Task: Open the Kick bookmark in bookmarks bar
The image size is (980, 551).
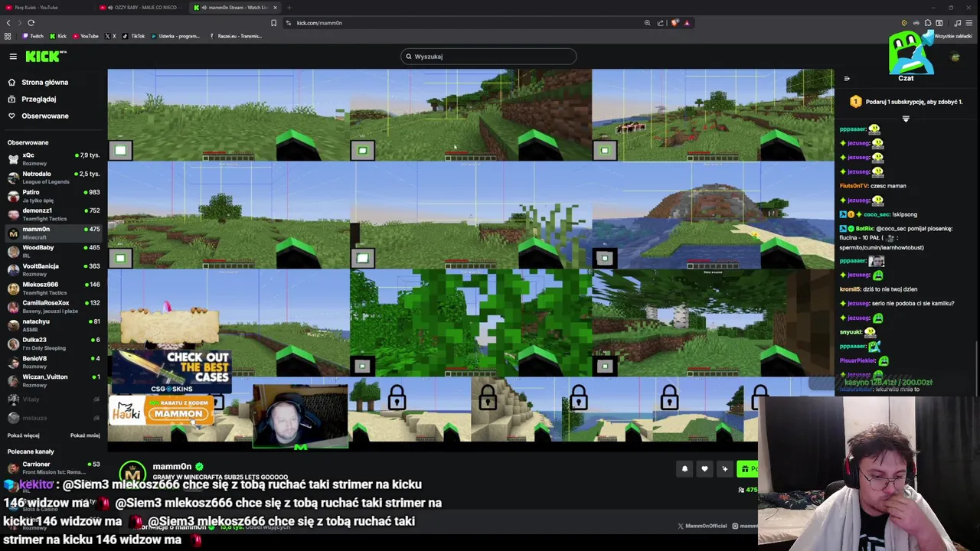Action: (x=58, y=36)
